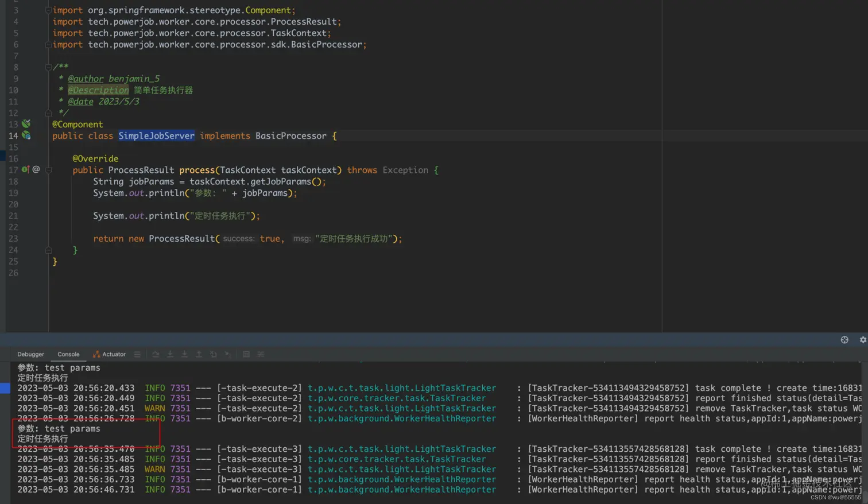Click Drop Frame debugger icon
Screen dimensions: 868x504
(214, 354)
